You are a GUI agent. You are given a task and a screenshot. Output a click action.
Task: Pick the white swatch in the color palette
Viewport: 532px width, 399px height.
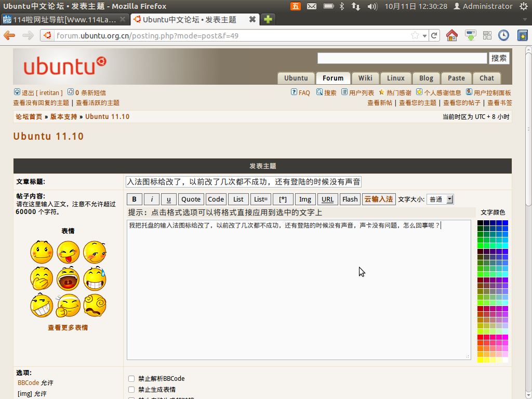pyautogui.click(x=505, y=360)
